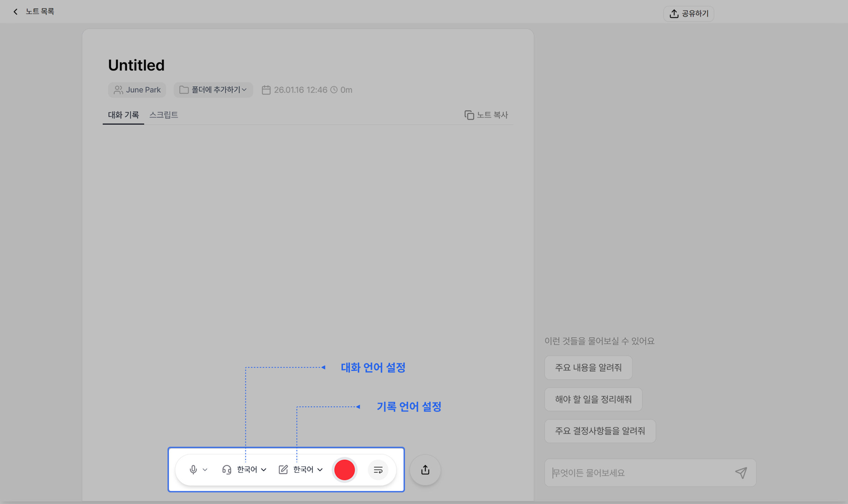Viewport: 848px width, 504px height.
Task: Click the 공유하기 share button
Action: [x=688, y=14]
